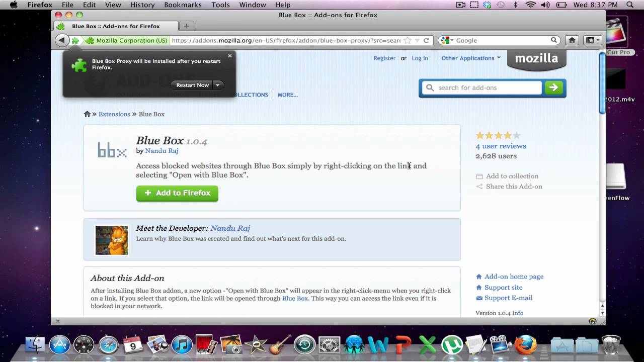
Task: Click the Restart Now button
Action: 192,85
